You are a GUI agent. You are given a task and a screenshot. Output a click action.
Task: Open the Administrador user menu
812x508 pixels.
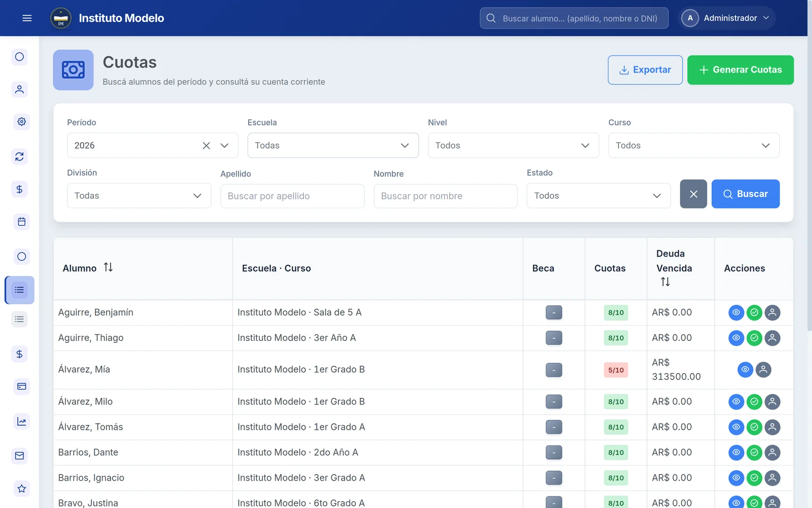click(x=727, y=18)
